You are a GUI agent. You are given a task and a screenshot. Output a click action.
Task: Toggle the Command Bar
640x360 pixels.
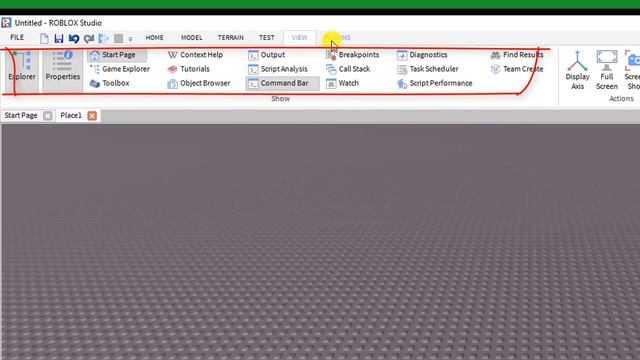coord(282,83)
